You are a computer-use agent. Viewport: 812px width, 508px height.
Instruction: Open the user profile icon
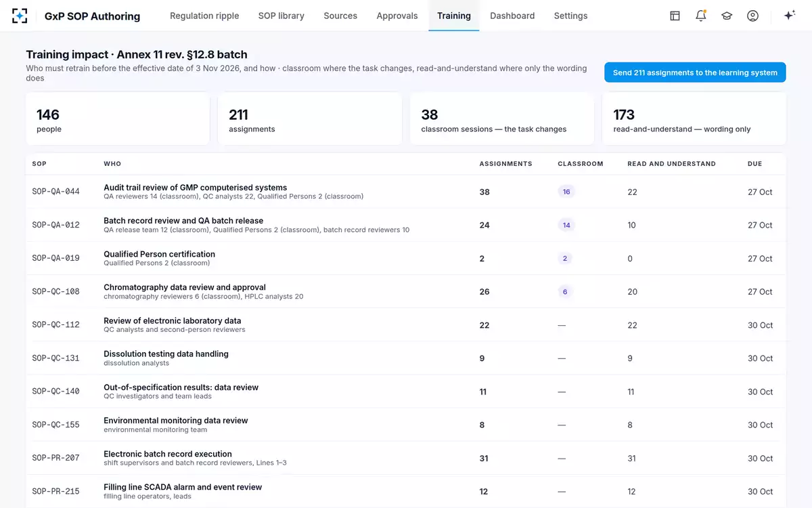point(752,16)
